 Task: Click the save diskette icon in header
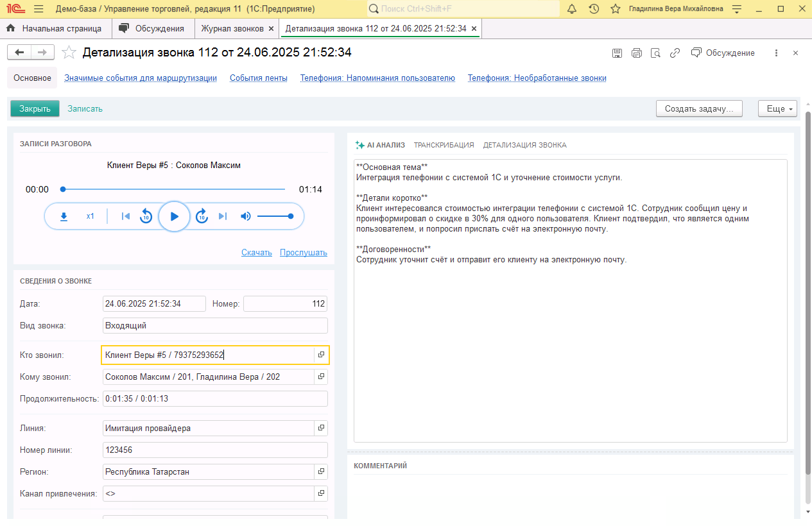[x=617, y=53]
